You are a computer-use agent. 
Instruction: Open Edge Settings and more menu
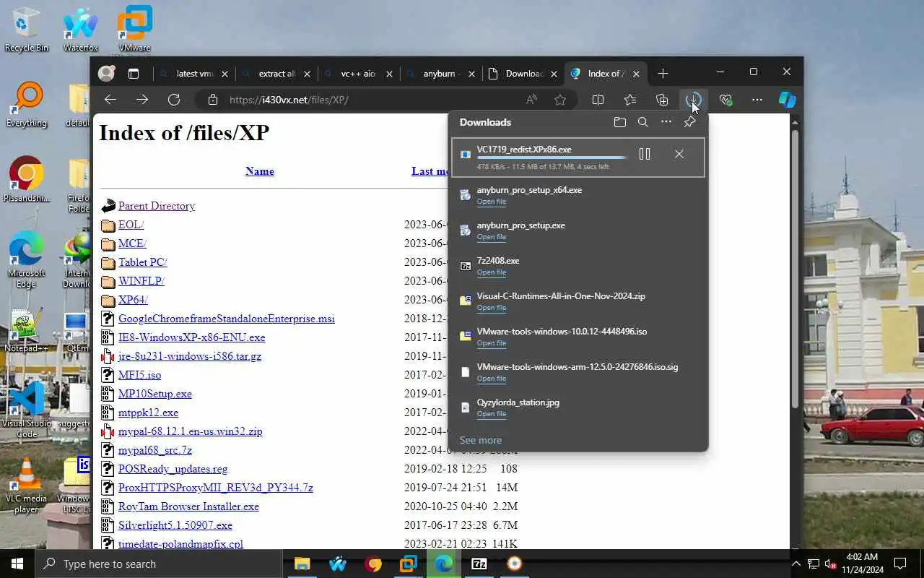click(x=757, y=100)
